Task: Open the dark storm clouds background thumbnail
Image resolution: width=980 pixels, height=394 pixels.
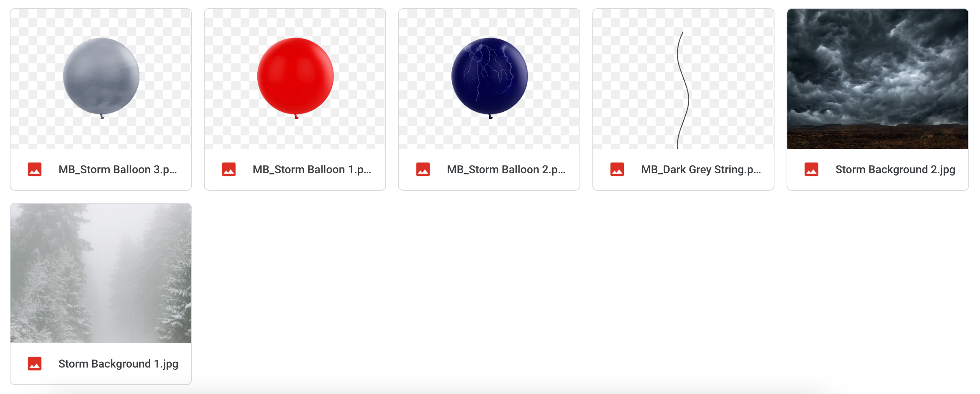Action: click(x=878, y=79)
